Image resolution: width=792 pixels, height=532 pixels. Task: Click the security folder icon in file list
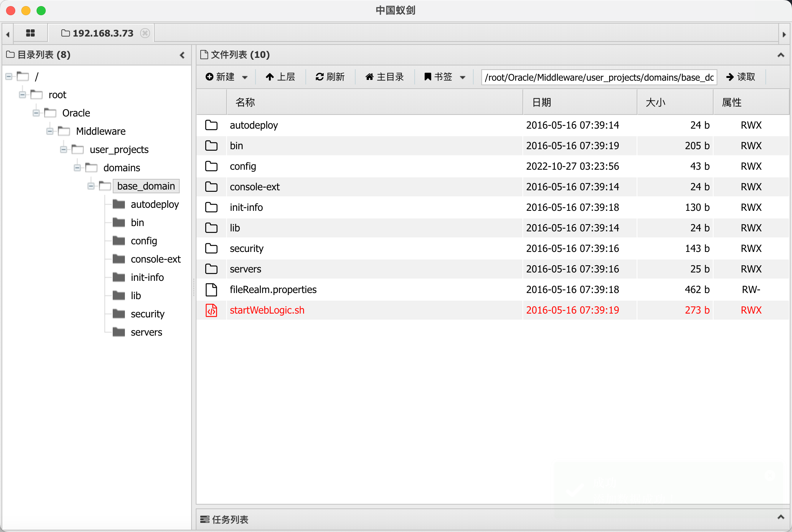click(x=211, y=248)
